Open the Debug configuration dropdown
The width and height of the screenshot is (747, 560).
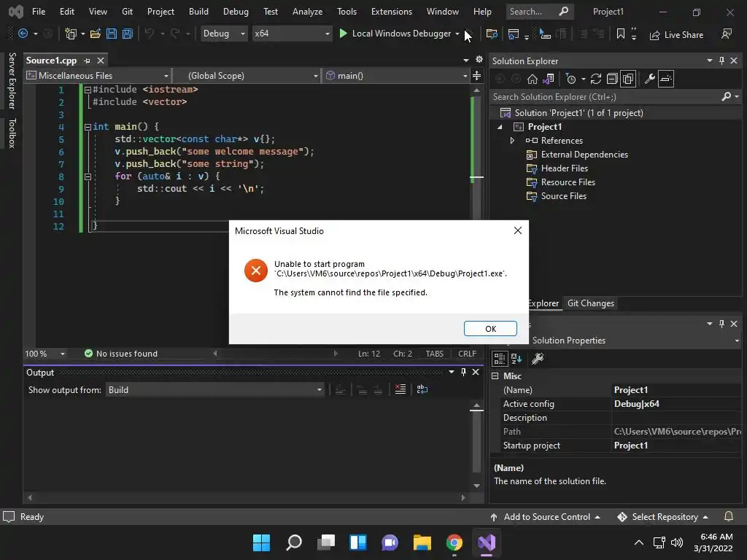pyautogui.click(x=223, y=34)
